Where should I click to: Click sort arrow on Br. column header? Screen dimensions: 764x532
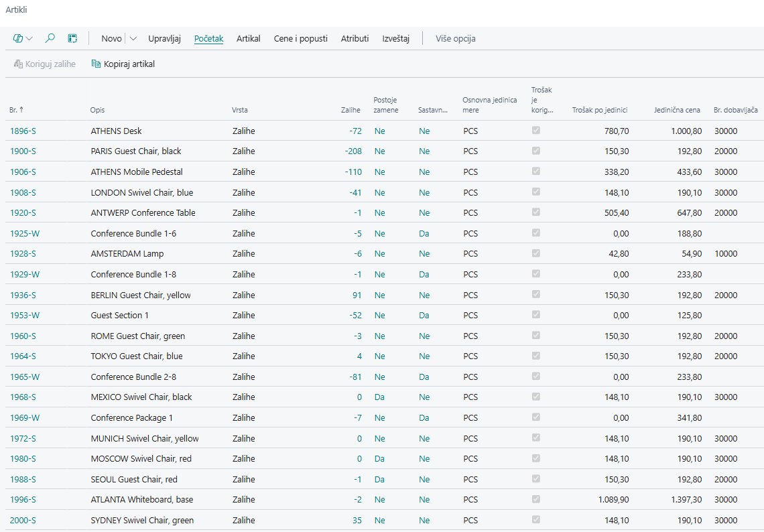point(20,110)
